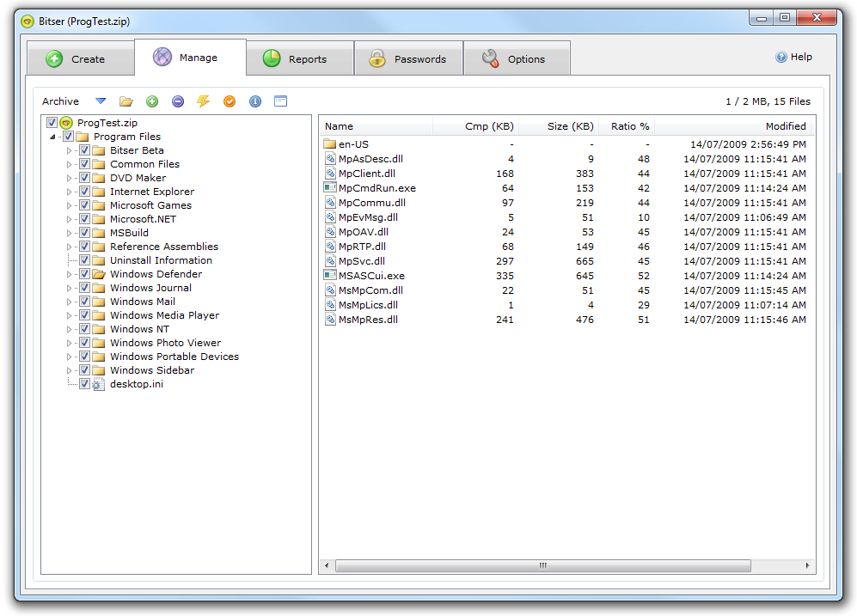Click the yellow lightning bolt extract icon
This screenshot has width=857, height=616.
pyautogui.click(x=204, y=101)
